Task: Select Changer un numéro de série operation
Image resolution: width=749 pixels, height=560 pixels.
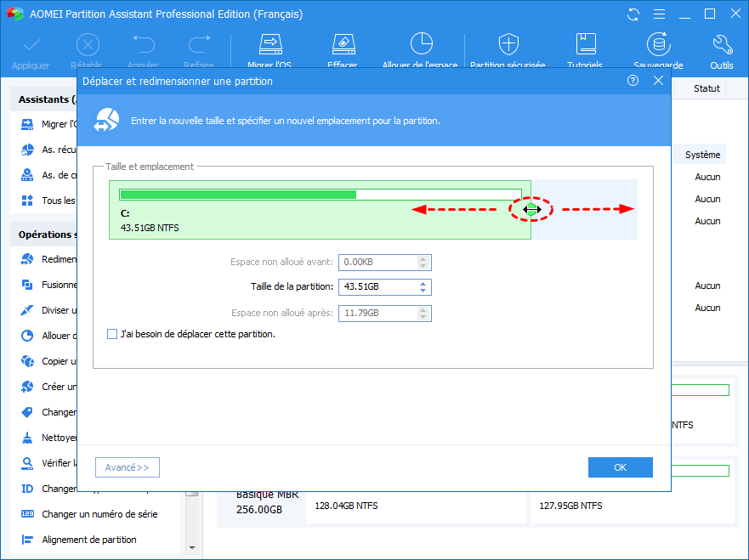Action: pyautogui.click(x=99, y=514)
